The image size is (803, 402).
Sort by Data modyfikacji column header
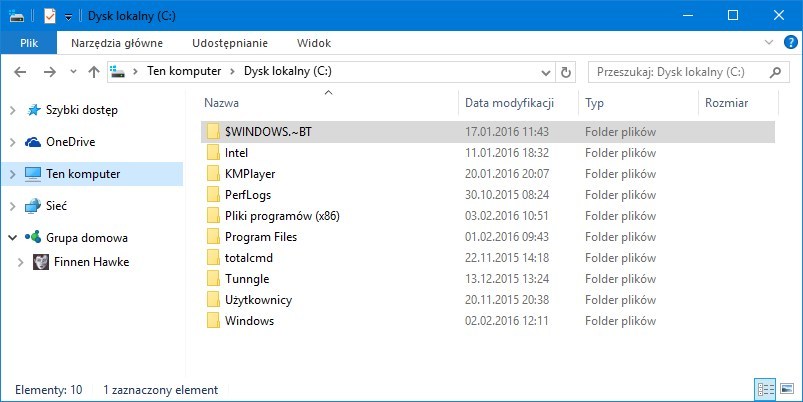[510, 103]
